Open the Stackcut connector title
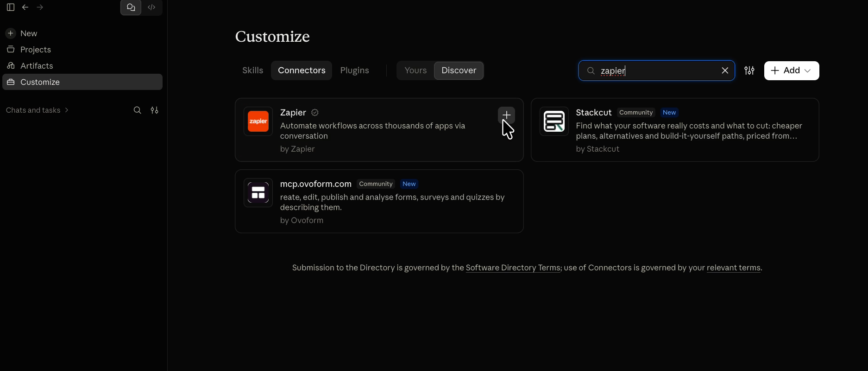 [594, 113]
